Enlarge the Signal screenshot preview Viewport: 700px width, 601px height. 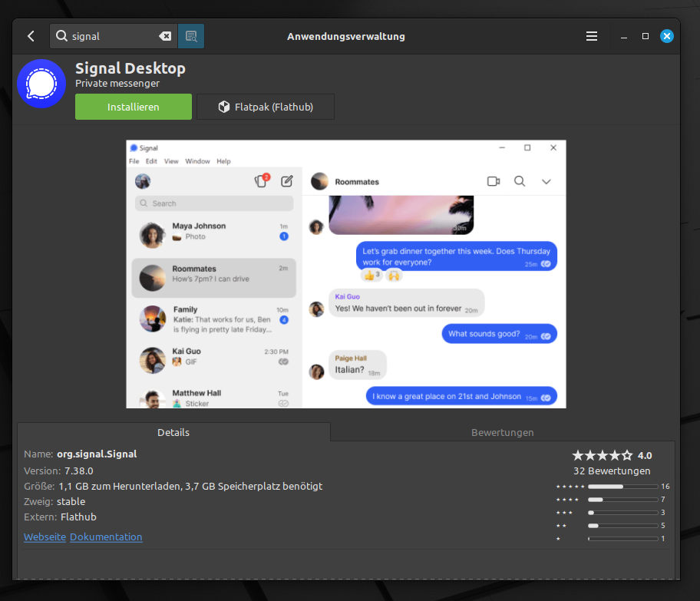click(x=346, y=274)
